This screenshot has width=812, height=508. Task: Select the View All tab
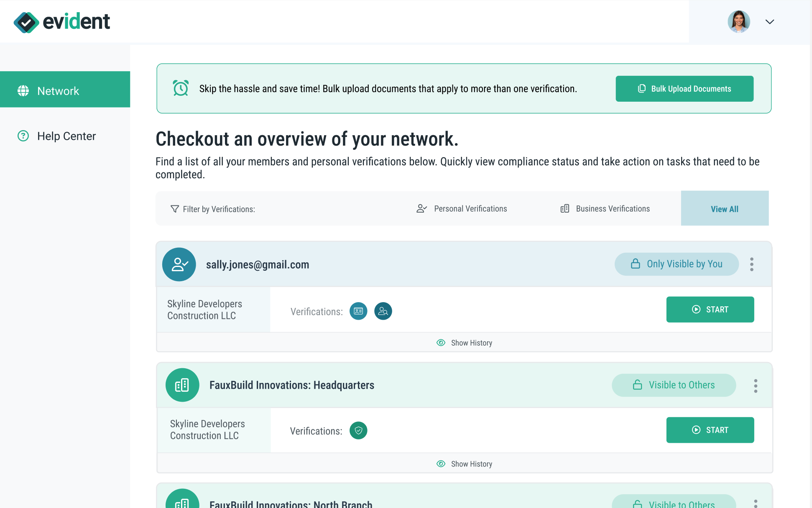click(x=725, y=208)
